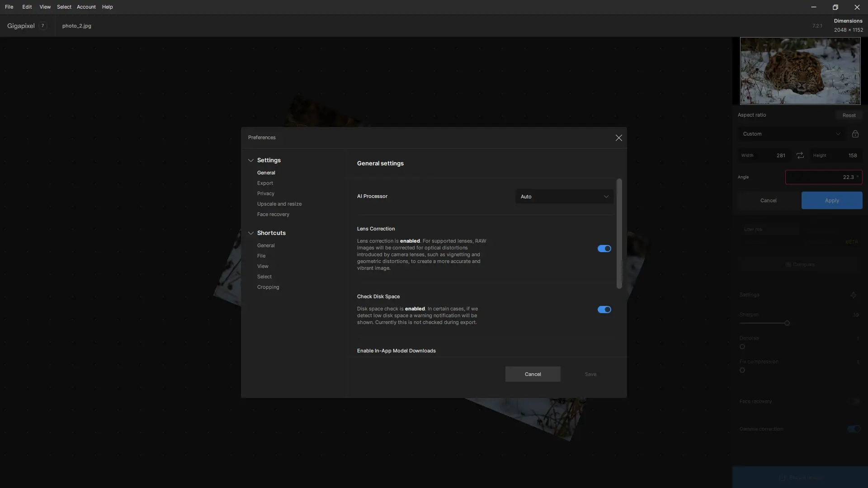
Task: Disable the Lens Correction toggle
Action: 604,249
